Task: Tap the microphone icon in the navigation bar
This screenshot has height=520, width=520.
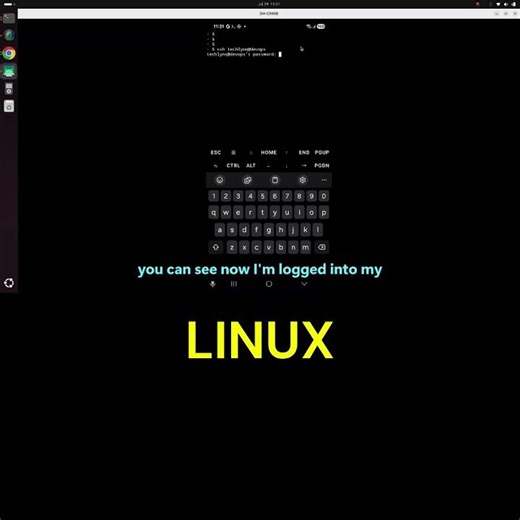Action: pos(212,284)
